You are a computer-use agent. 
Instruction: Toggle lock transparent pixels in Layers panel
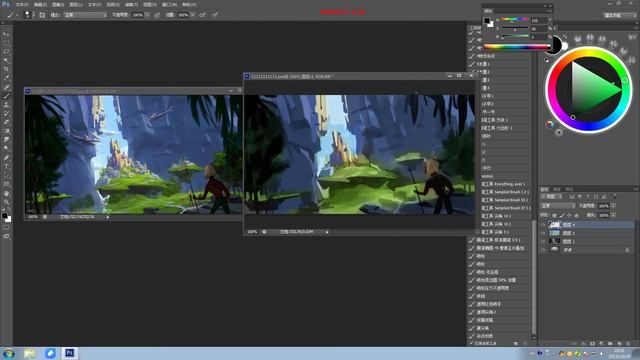pyautogui.click(x=554, y=215)
